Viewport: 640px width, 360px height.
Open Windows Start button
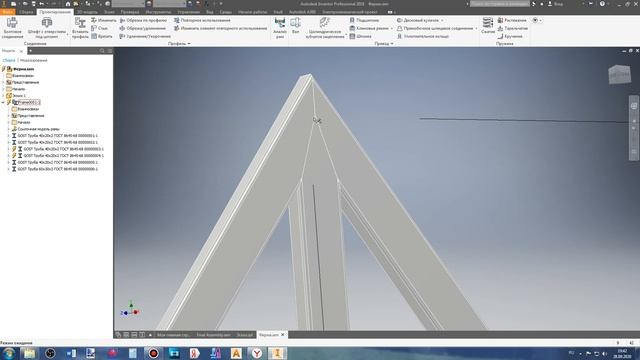point(8,353)
